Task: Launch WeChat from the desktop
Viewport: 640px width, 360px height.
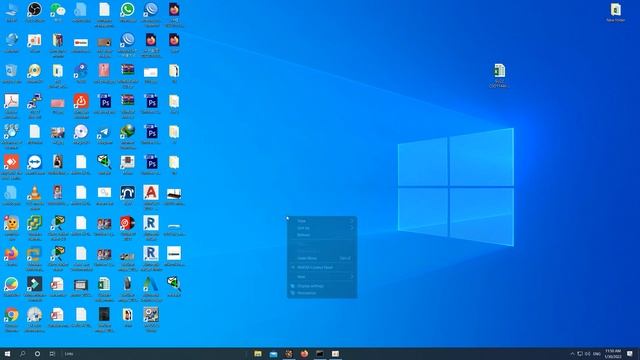Action: point(58,9)
